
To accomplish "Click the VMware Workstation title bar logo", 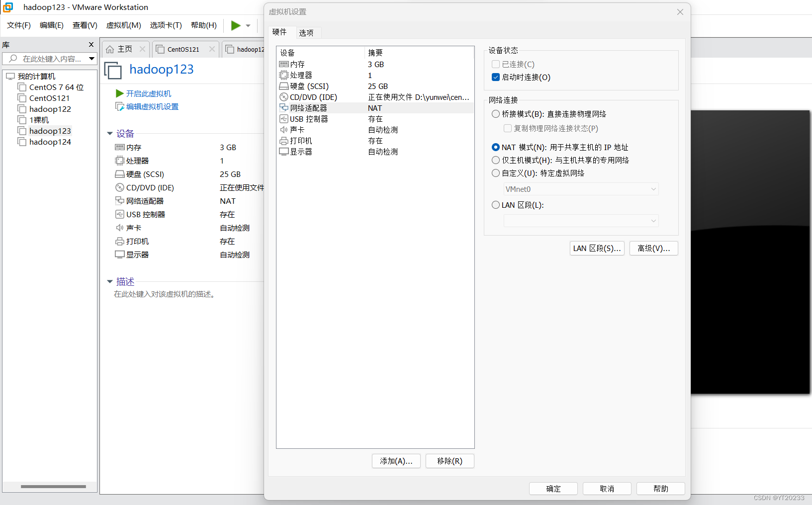I will [x=8, y=7].
